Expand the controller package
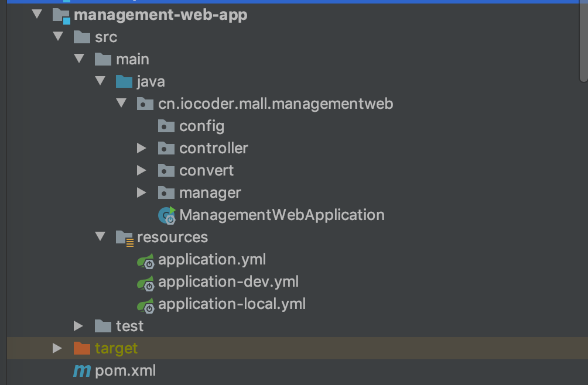 (141, 149)
